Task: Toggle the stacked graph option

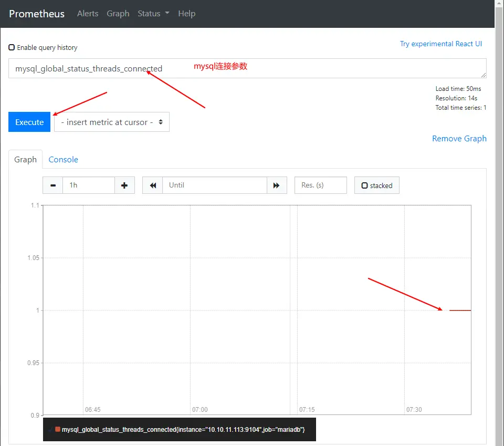Action: (x=376, y=185)
